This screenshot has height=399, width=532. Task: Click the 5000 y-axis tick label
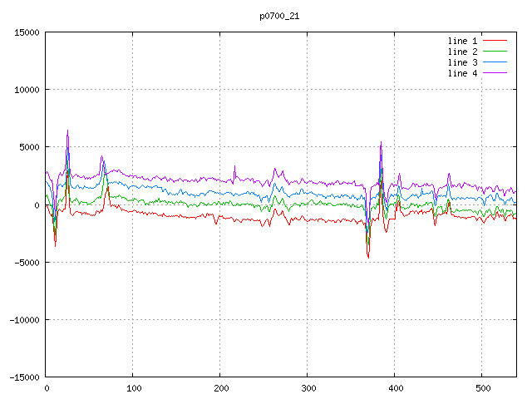(x=28, y=147)
